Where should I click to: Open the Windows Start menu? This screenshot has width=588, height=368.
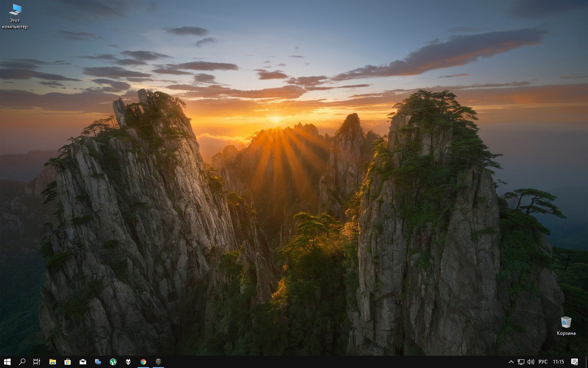tap(7, 362)
